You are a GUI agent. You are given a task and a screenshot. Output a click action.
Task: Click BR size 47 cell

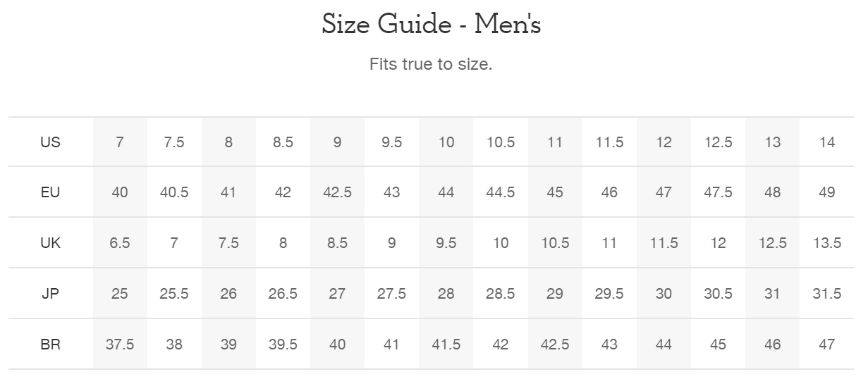pos(827,345)
